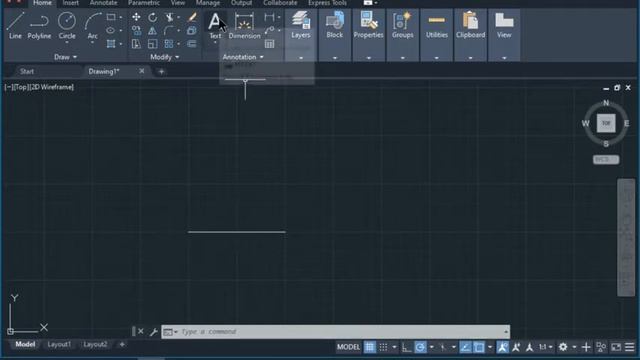Activate the Copy tool in Modify panel

[x=136, y=31]
